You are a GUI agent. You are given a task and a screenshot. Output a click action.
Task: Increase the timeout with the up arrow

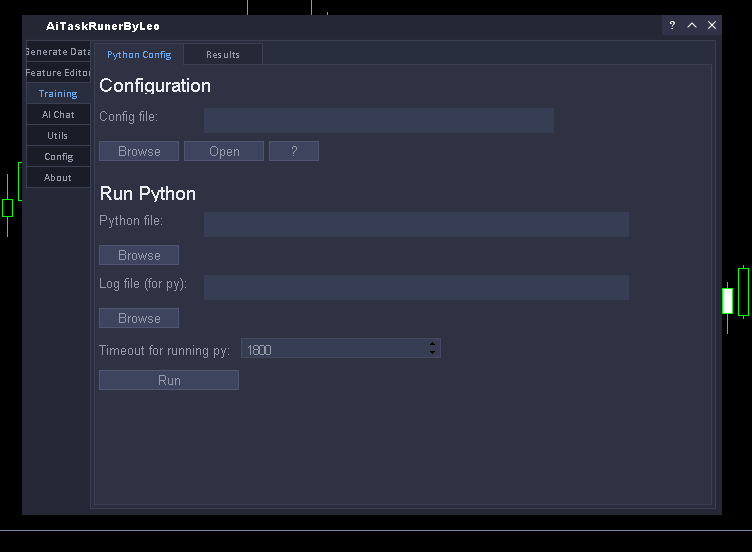pos(432,344)
